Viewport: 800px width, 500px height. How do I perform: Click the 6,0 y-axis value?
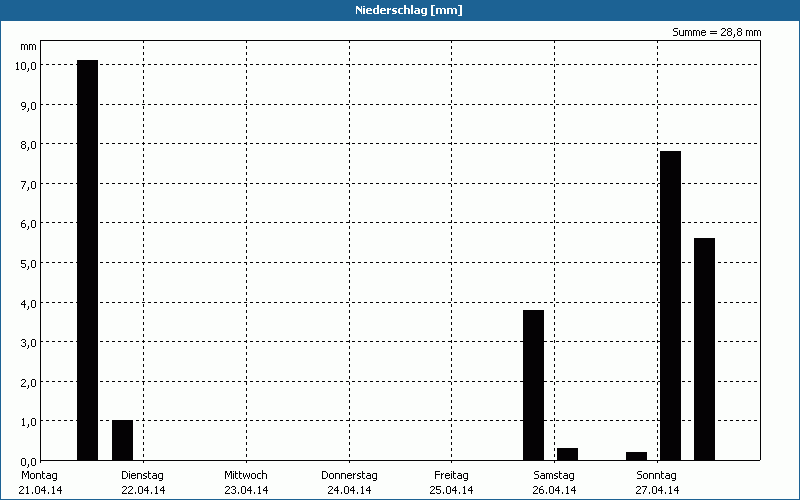click(x=29, y=224)
